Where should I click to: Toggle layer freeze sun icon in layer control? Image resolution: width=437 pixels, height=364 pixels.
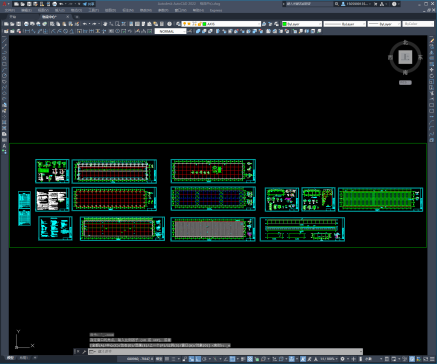point(189,24)
